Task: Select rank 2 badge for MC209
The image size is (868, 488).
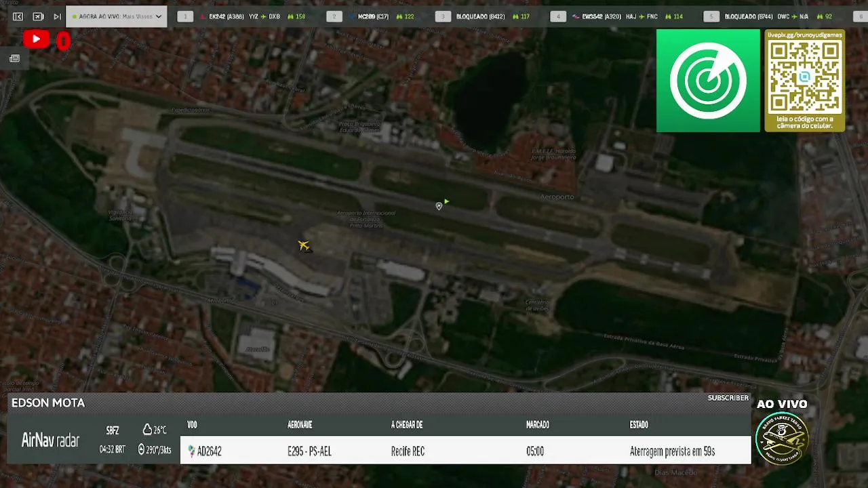Action: (334, 16)
